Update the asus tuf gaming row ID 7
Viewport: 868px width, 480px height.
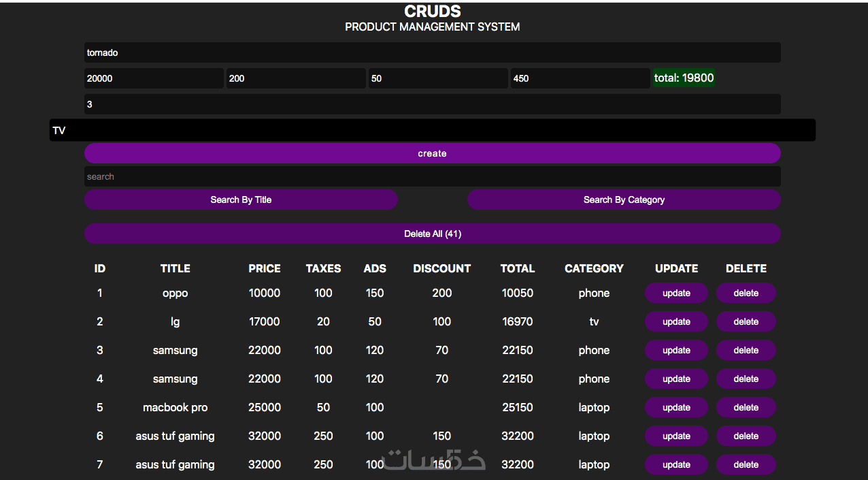(x=676, y=465)
